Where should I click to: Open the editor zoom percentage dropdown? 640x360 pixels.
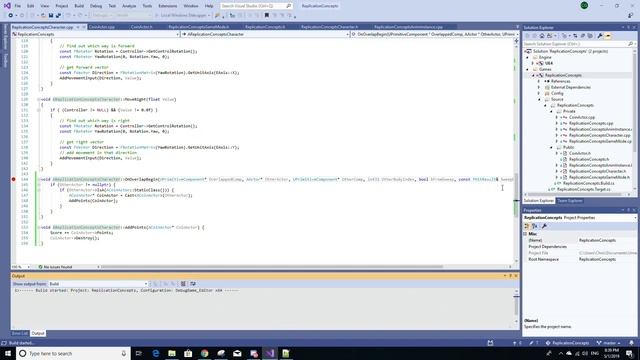(21, 267)
